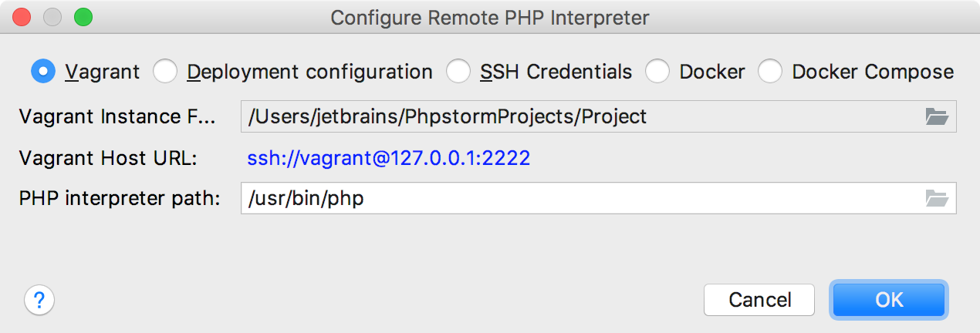
Task: Click the PHP interpreter path label
Action: (120, 198)
